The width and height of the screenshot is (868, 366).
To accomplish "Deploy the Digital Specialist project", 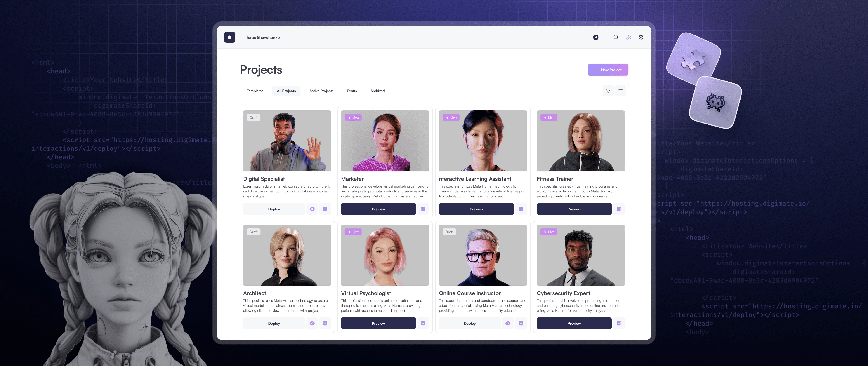I will 274,209.
